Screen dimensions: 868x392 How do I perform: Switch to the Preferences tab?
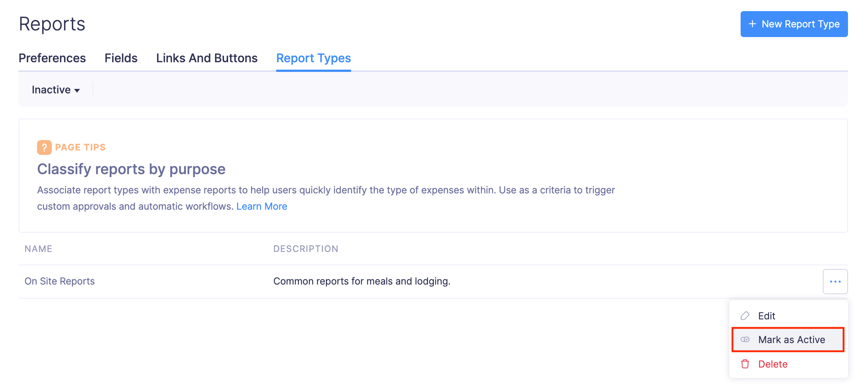point(52,58)
